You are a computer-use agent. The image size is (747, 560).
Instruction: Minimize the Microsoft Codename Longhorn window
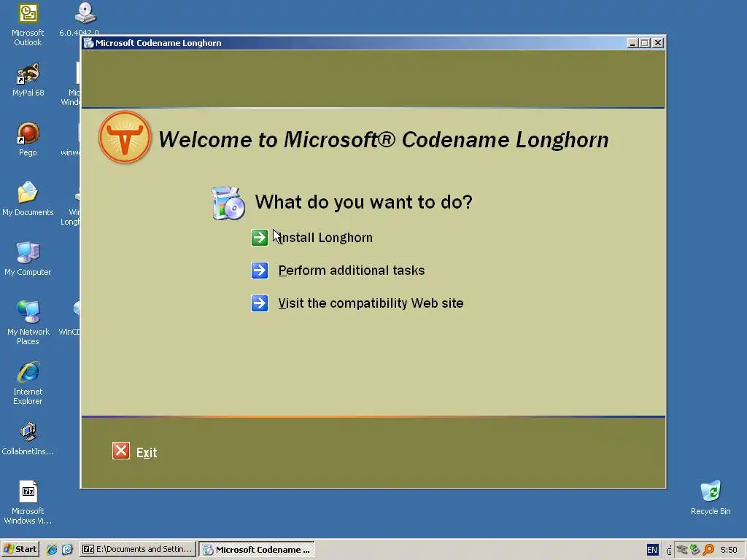coord(632,43)
